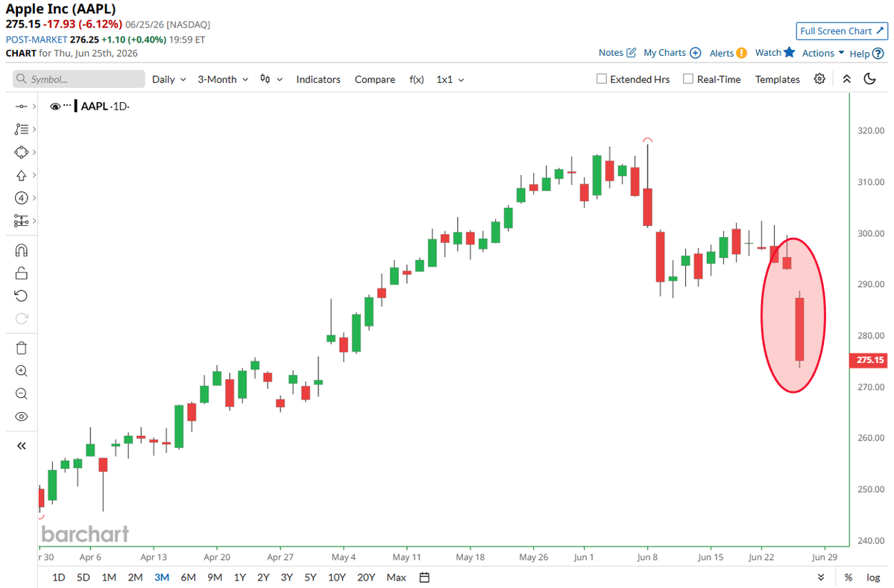This screenshot has width=894, height=588.
Task: Click the trash delete drawings icon
Action: 21,348
